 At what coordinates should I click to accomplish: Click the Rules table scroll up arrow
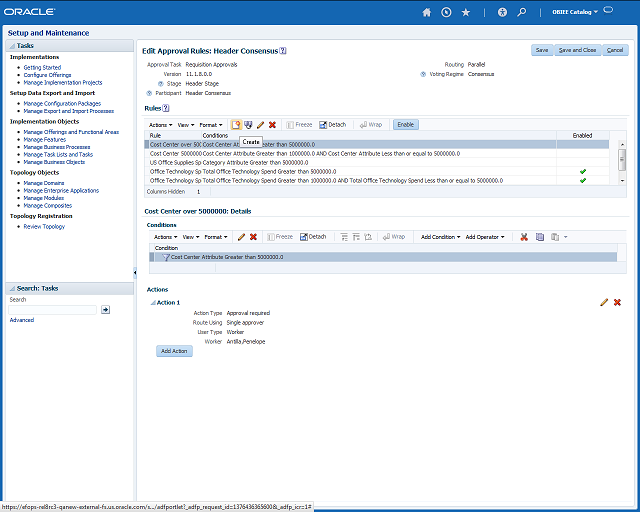click(x=622, y=145)
